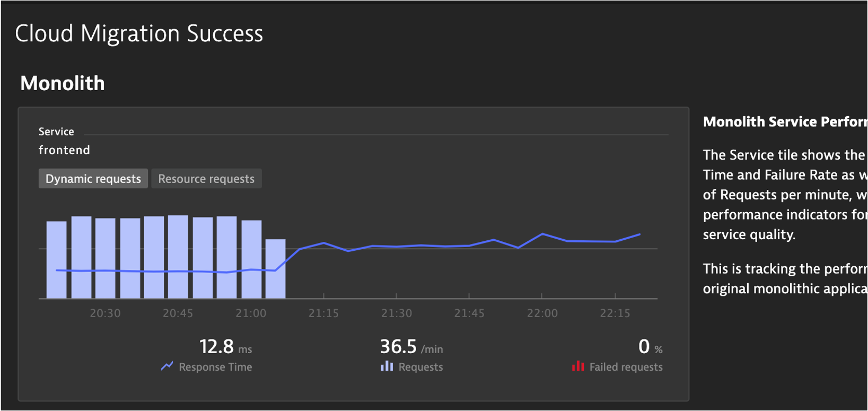Image resolution: width=868 pixels, height=411 pixels.
Task: Click the response time line peak near 22:00
Action: [542, 234]
